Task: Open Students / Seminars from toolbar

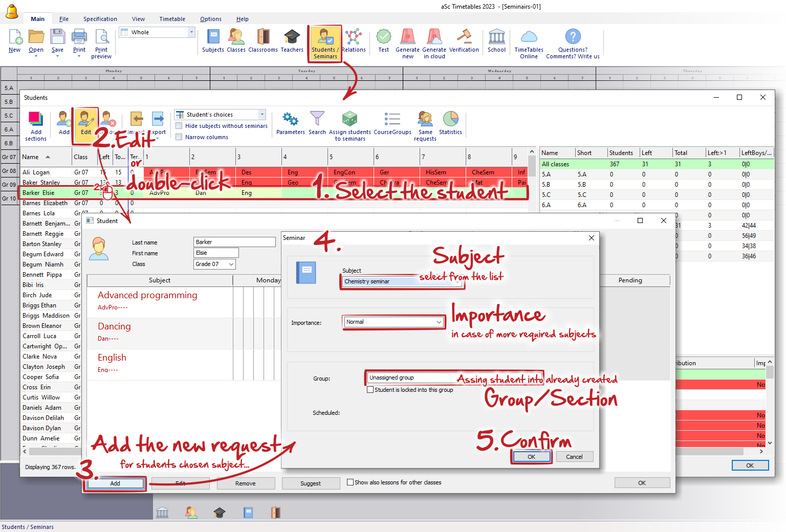Action: (x=325, y=43)
